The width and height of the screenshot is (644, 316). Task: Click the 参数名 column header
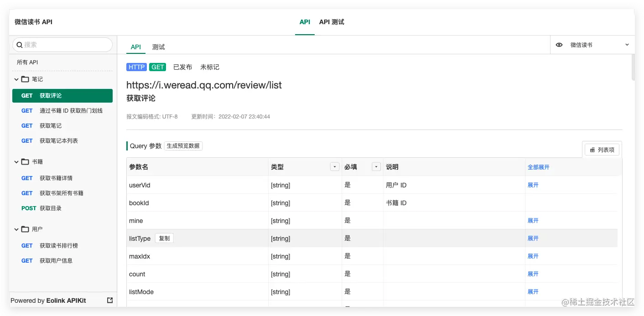coord(139,167)
